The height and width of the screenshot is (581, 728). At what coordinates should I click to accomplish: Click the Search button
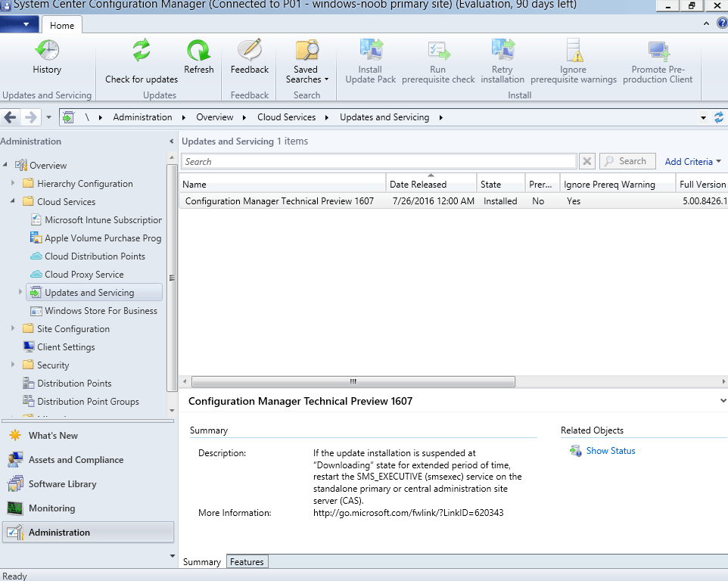point(627,161)
